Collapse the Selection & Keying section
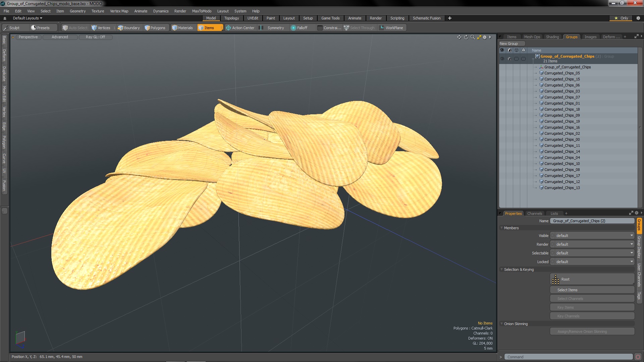The image size is (644, 362). coord(502,269)
